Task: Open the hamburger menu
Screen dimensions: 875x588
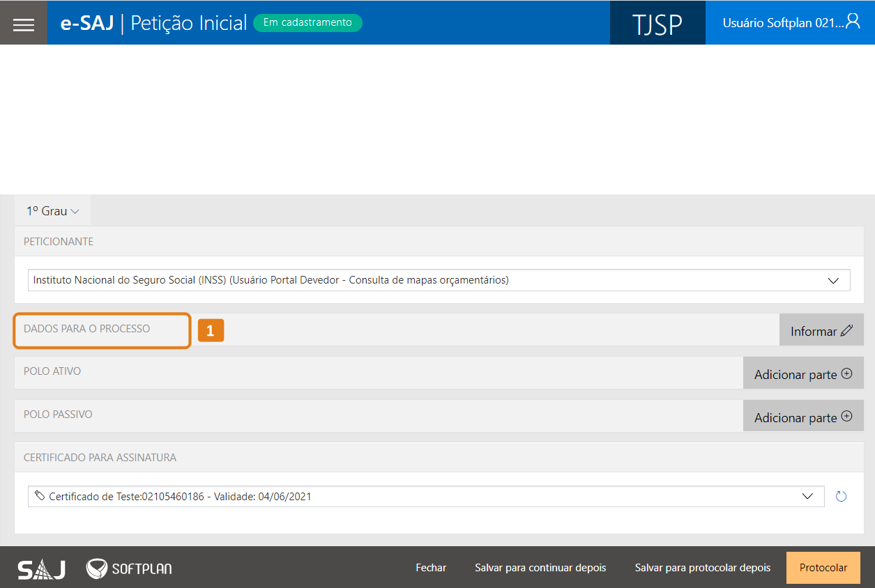Action: pyautogui.click(x=24, y=24)
